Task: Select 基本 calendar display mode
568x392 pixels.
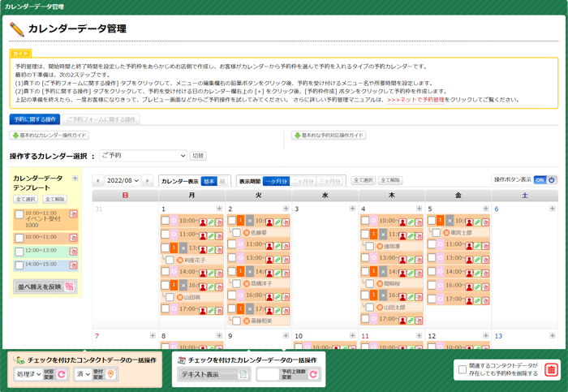Action: tap(209, 181)
